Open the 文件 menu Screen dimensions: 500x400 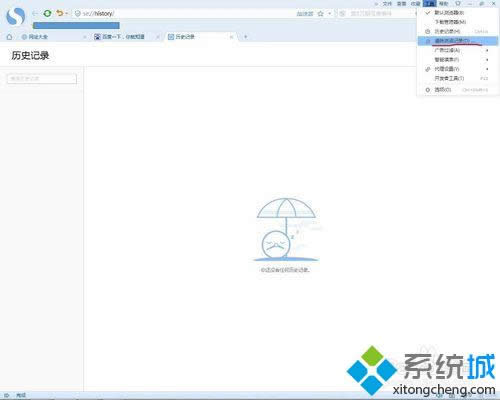coord(387,3)
